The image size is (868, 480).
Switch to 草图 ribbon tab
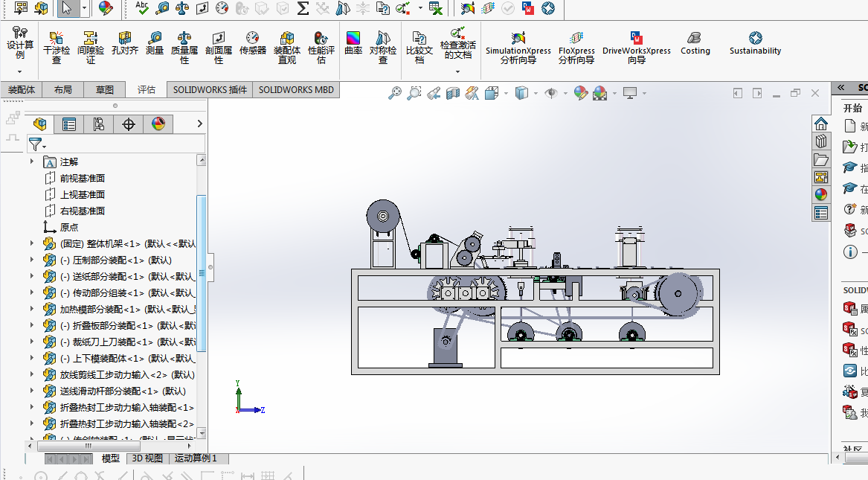tap(104, 90)
